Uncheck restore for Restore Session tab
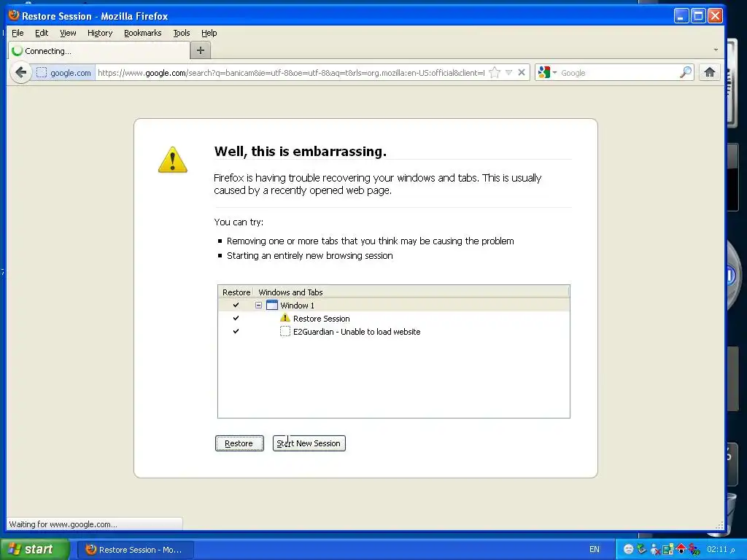The width and height of the screenshot is (747, 560). [236, 318]
